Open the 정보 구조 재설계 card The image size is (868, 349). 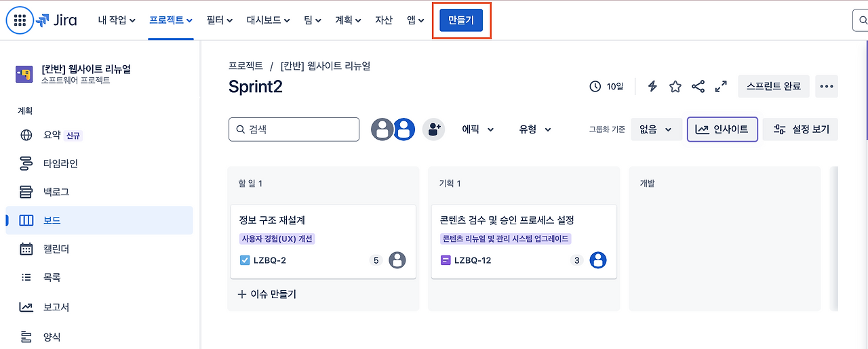pos(323,241)
